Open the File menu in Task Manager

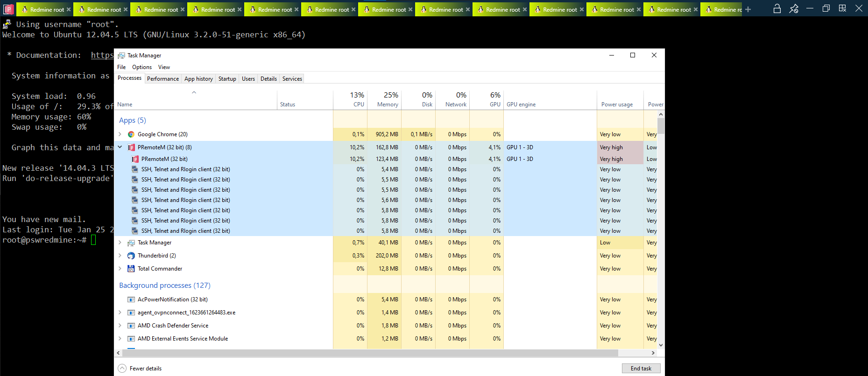tap(121, 67)
